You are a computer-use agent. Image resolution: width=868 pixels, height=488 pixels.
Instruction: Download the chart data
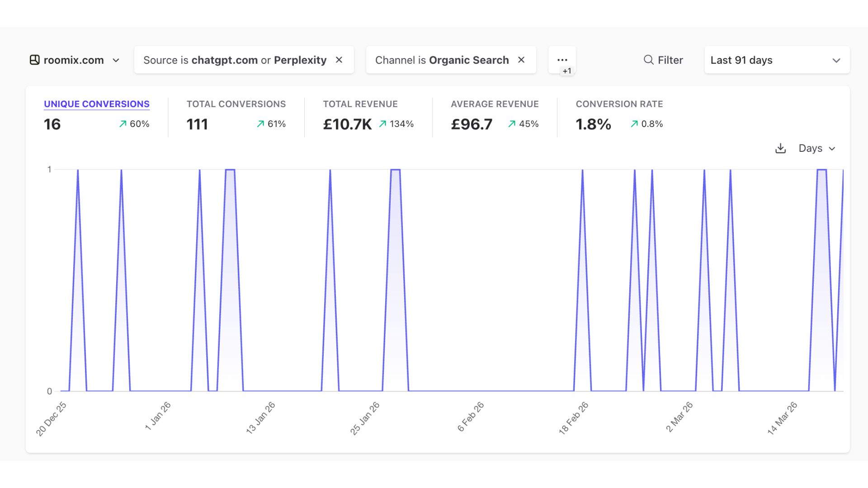pos(780,148)
